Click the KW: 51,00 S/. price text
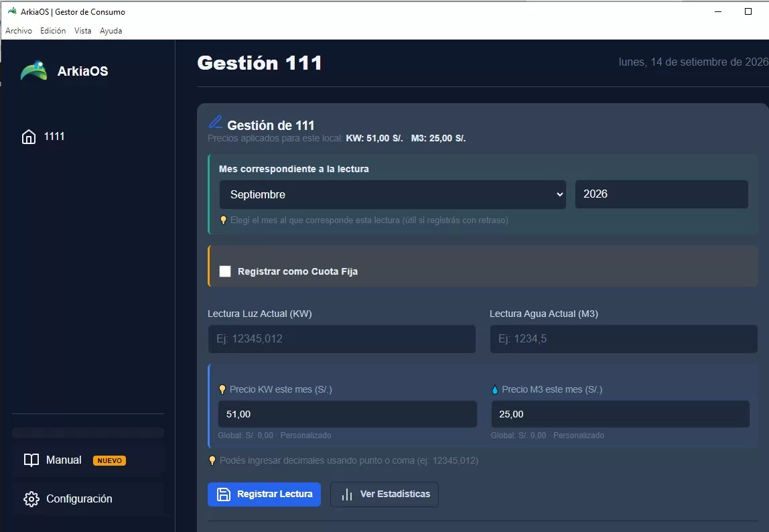The image size is (769, 532). (374, 139)
